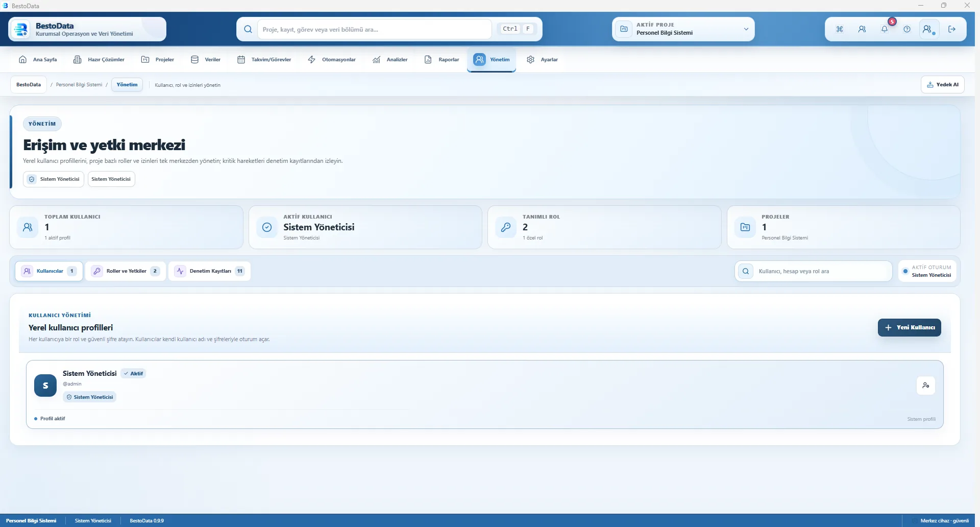This screenshot has height=527, width=980.
Task: Open the Veriler menu item
Action: click(x=205, y=60)
